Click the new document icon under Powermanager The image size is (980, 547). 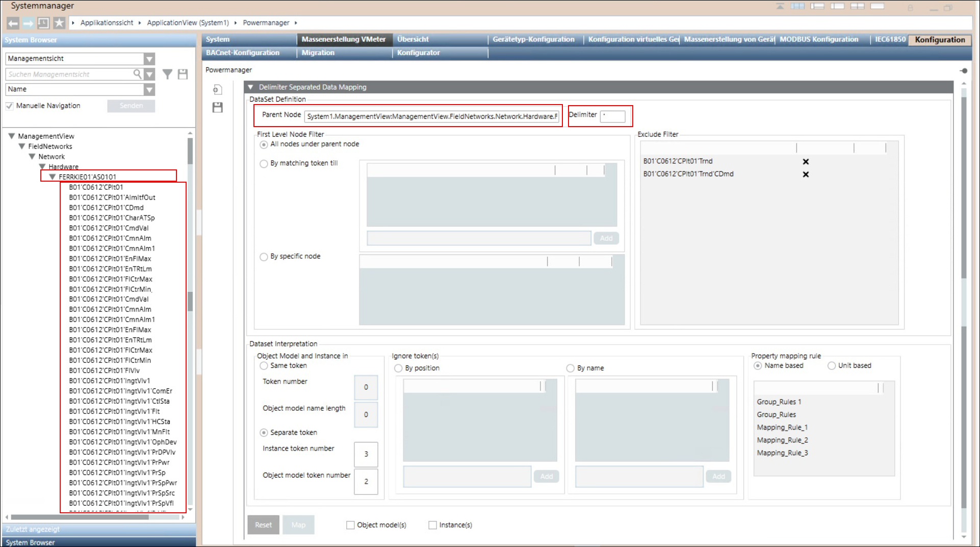(218, 90)
